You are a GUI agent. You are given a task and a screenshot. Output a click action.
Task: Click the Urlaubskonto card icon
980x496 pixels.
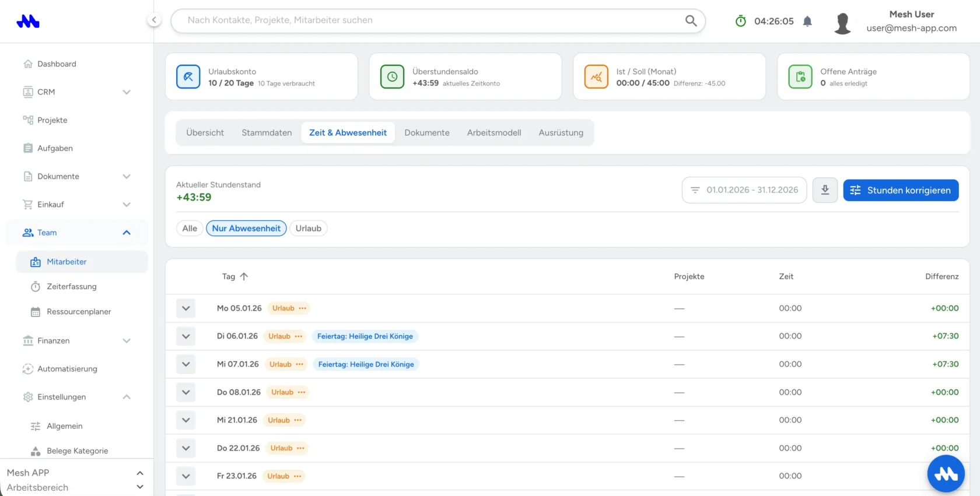(x=188, y=77)
